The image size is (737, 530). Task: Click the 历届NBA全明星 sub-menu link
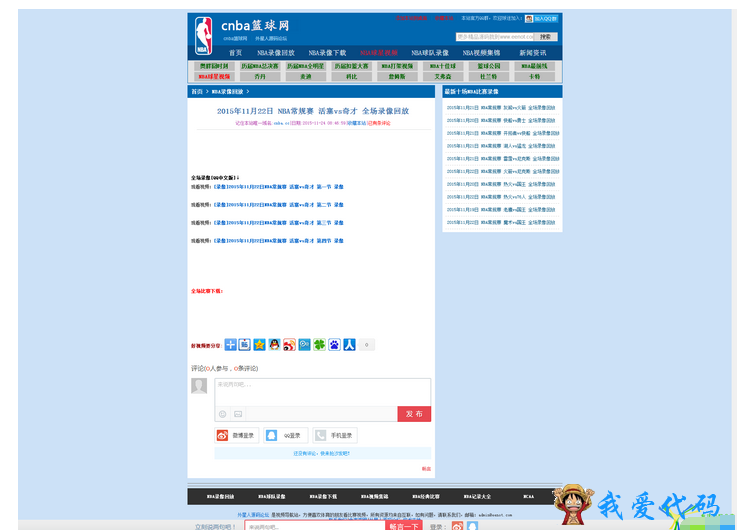pos(306,66)
